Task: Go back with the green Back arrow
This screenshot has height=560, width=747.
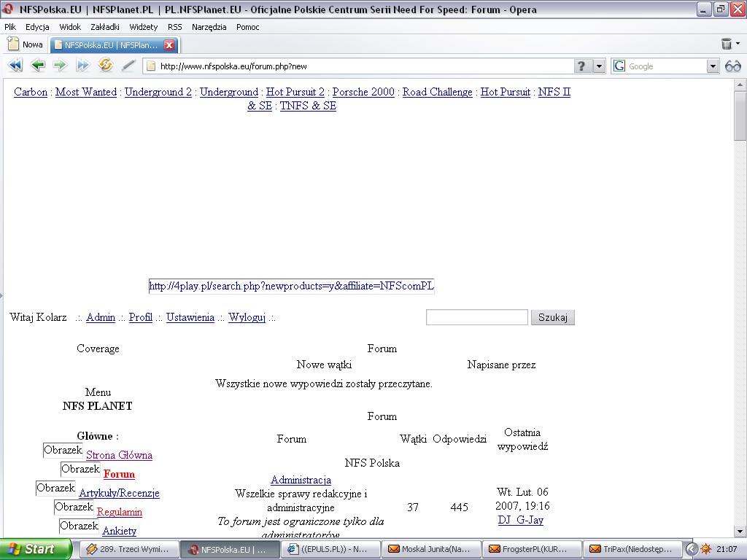Action: tap(38, 65)
